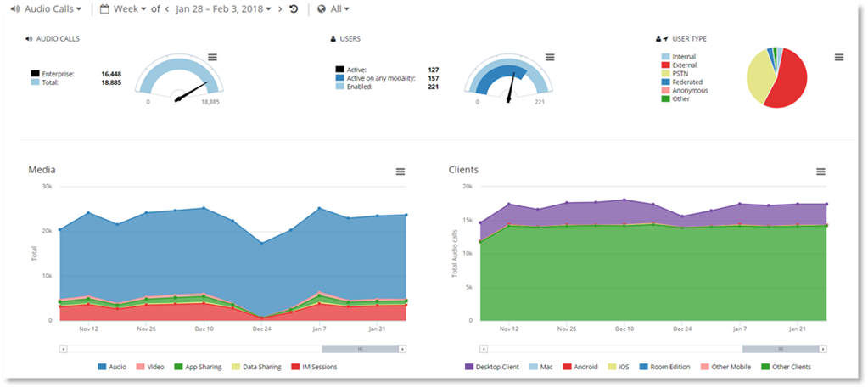The width and height of the screenshot is (868, 388).
Task: Expand the Audio Calls modality dropdown
Action: [46, 9]
